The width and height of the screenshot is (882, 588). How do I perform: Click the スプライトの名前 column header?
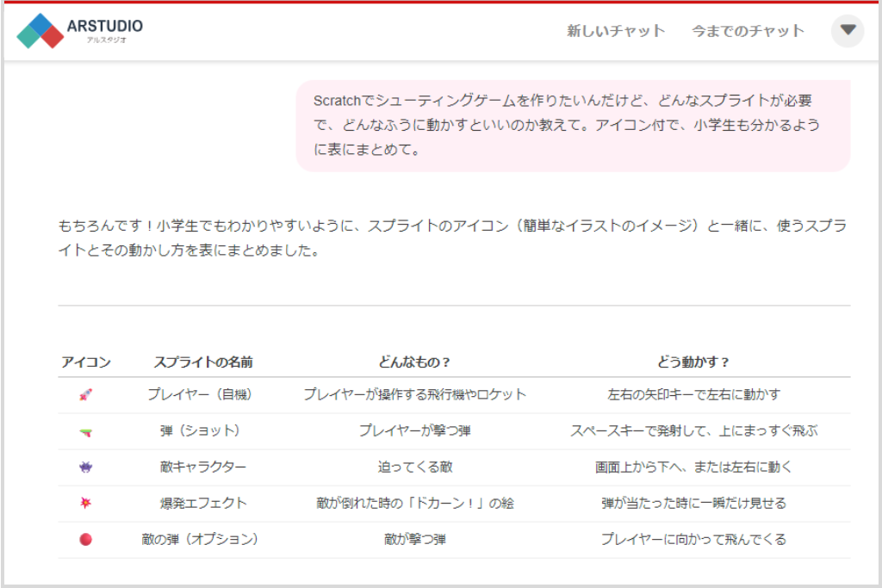click(x=203, y=362)
